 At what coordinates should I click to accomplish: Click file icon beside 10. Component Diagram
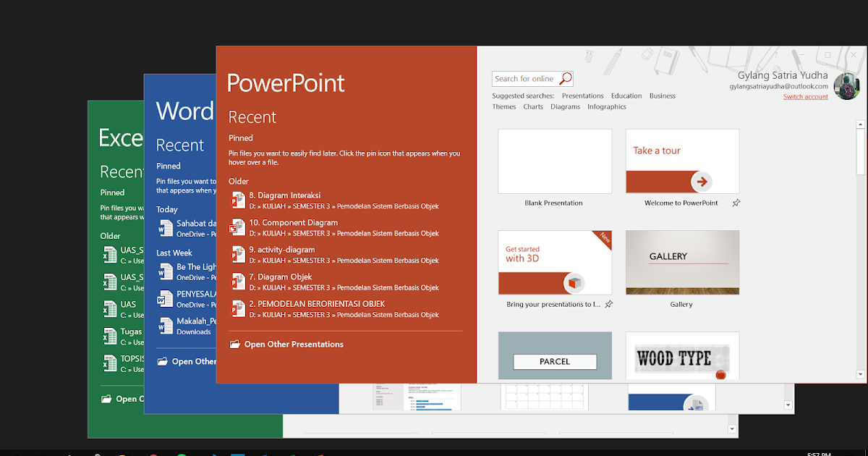[x=238, y=227]
